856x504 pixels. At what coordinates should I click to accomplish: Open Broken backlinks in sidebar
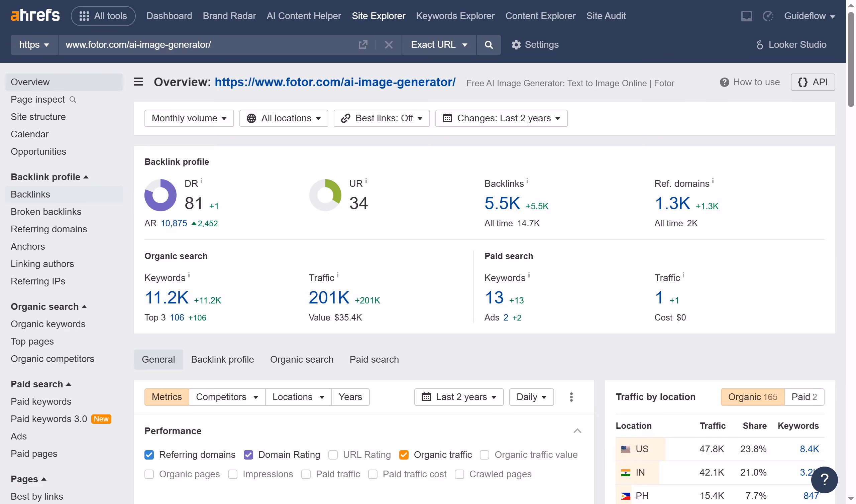46,212
